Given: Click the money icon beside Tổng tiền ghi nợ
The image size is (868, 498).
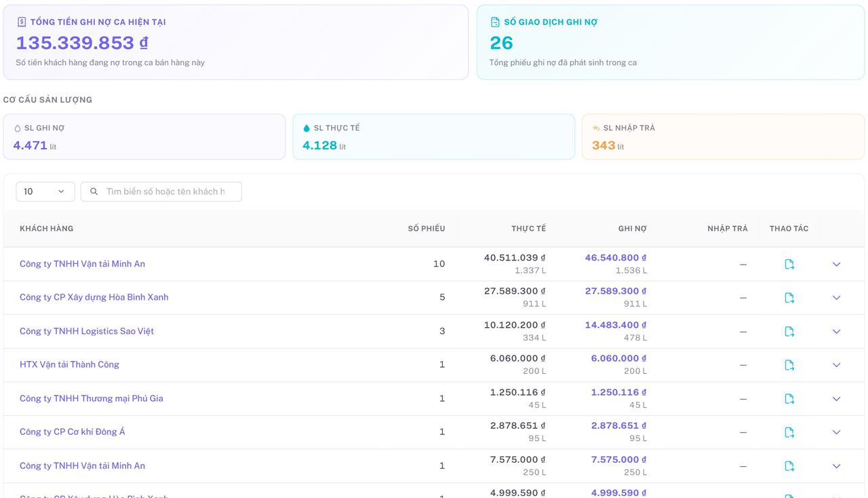Looking at the screenshot, I should [x=22, y=22].
